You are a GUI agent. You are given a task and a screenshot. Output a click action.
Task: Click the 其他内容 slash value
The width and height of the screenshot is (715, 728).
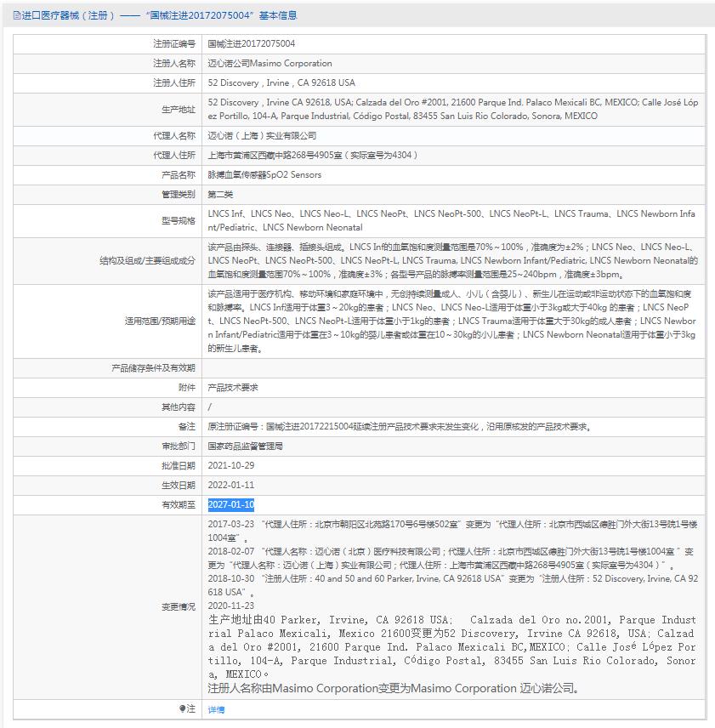[210, 407]
